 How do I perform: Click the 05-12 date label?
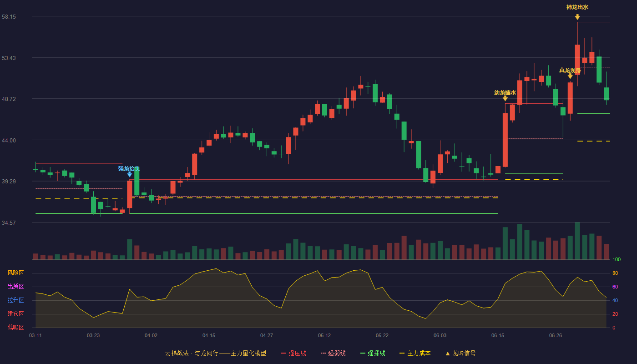324,335
